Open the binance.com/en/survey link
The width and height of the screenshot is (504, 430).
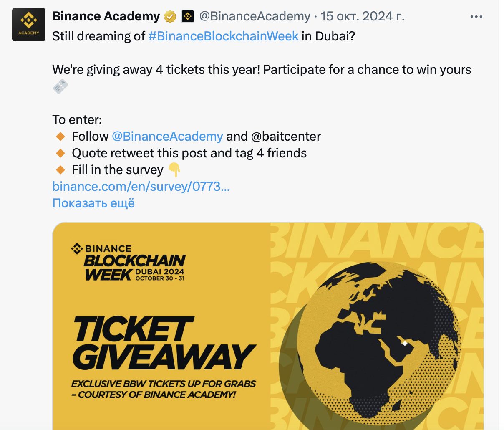[141, 186]
